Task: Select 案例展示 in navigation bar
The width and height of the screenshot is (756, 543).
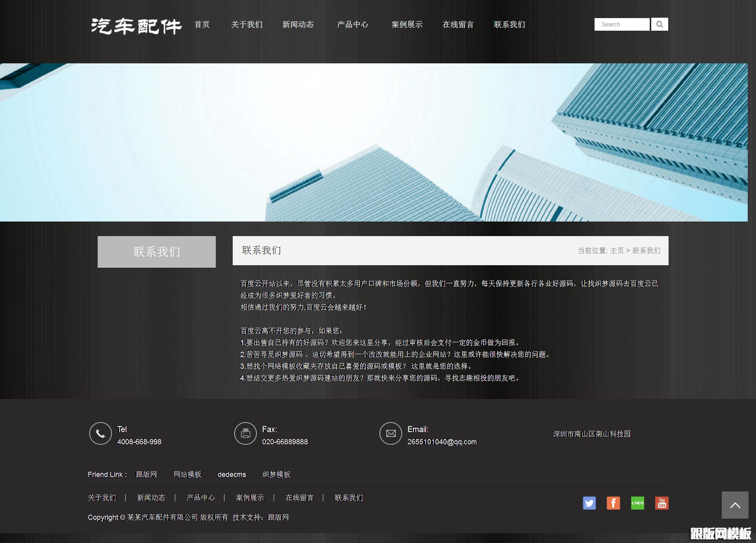Action: coord(406,24)
